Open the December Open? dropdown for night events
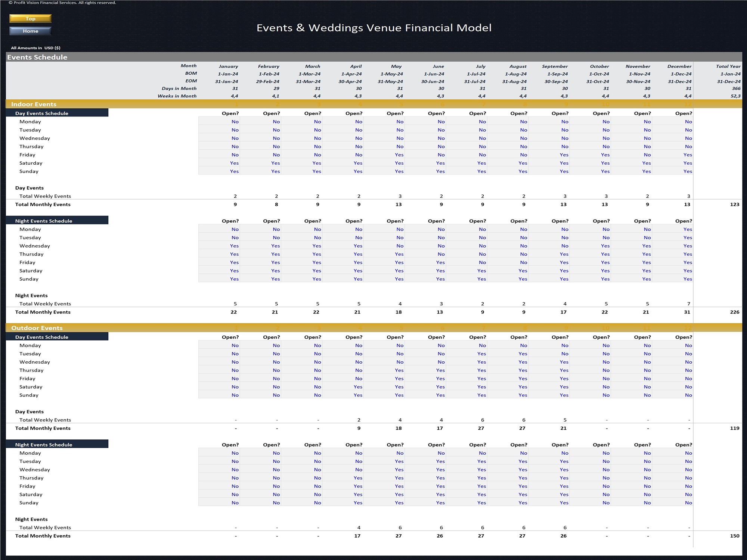Viewport: 747px width, 560px height. [684, 221]
